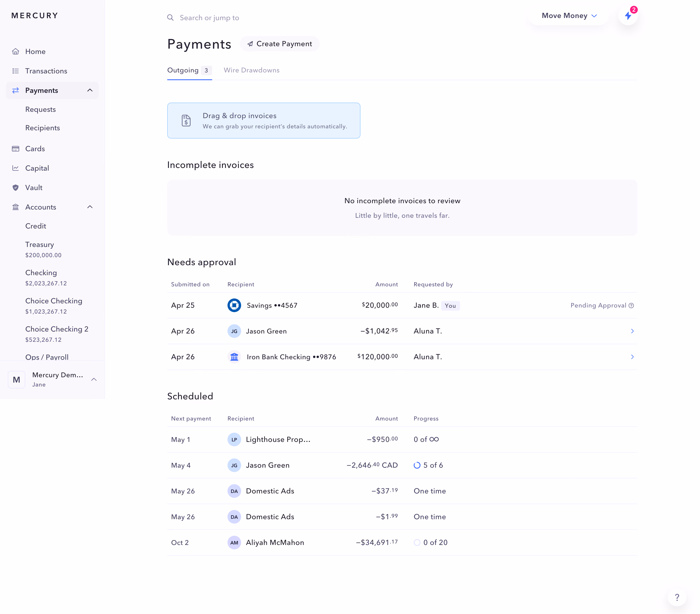
Task: Click the Transactions sidebar label
Action: pyautogui.click(x=46, y=71)
